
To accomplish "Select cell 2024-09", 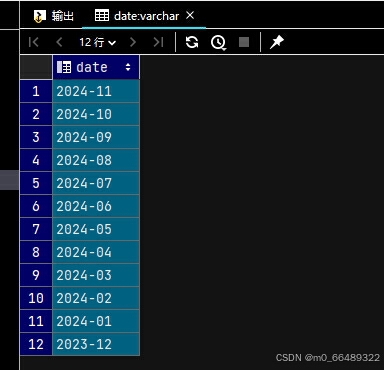I will (x=96, y=137).
